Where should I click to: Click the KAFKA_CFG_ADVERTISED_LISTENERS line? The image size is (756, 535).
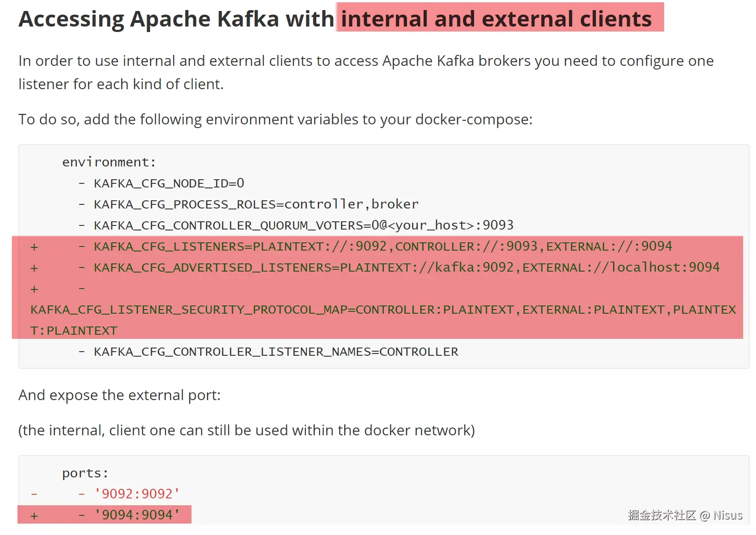406,267
